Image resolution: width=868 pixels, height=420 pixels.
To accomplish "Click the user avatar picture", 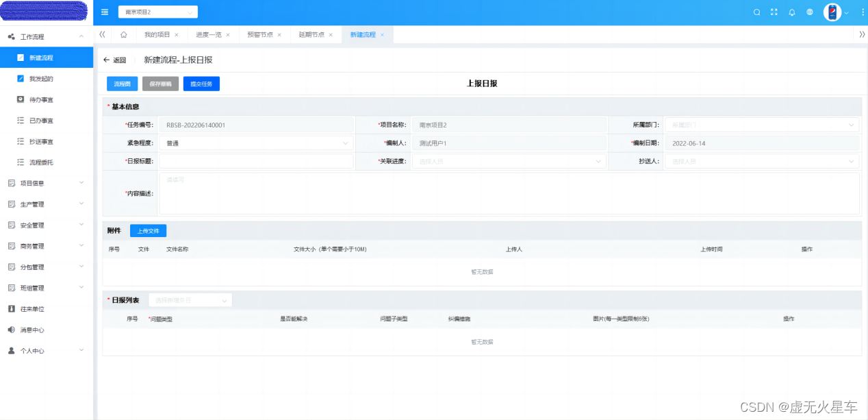I will click(832, 12).
